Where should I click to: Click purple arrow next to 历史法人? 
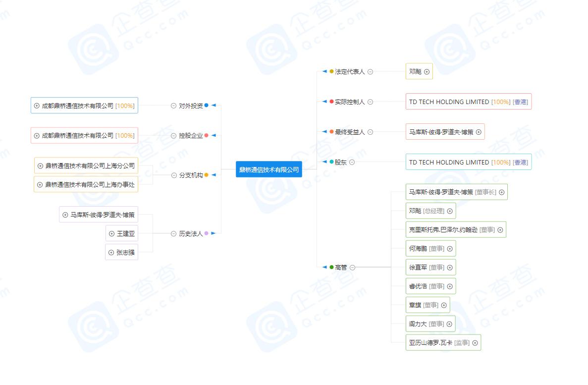pos(213,233)
